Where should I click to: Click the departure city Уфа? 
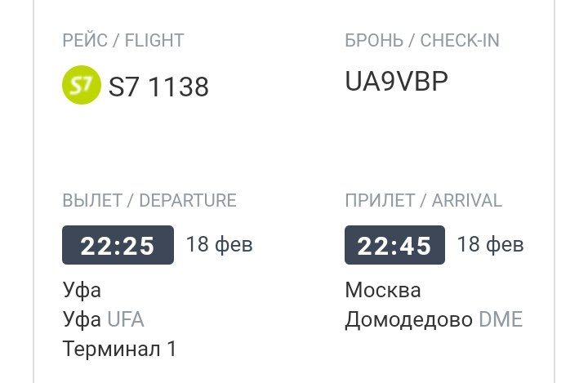point(82,291)
